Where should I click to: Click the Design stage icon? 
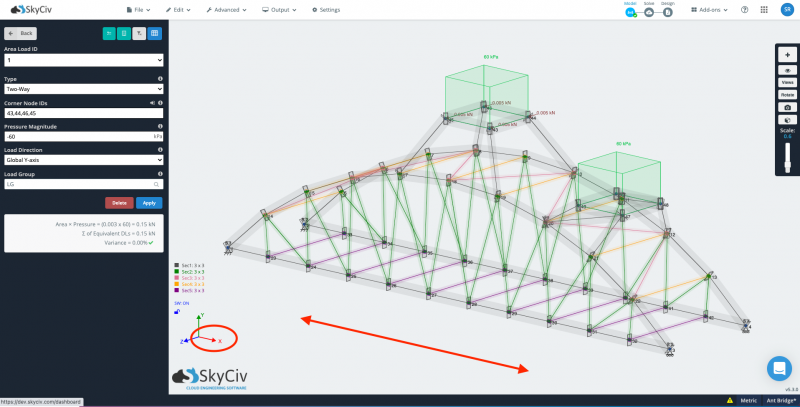click(x=668, y=12)
